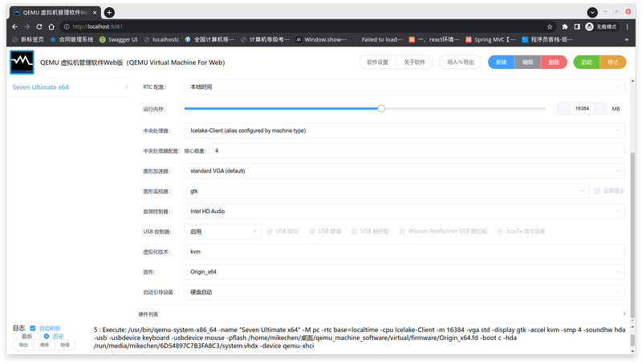642x364 pixels.
Task: Click the browser forward arrow
Action: pos(27,26)
